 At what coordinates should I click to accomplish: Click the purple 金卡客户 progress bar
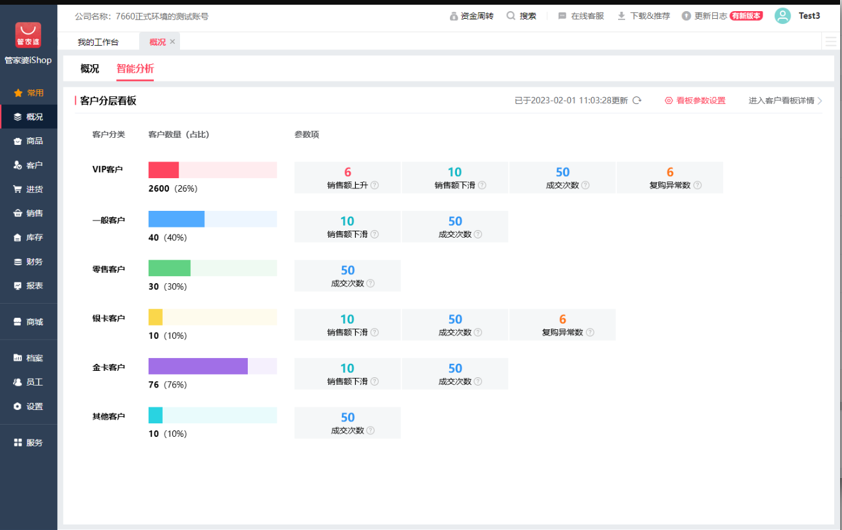click(x=213, y=366)
